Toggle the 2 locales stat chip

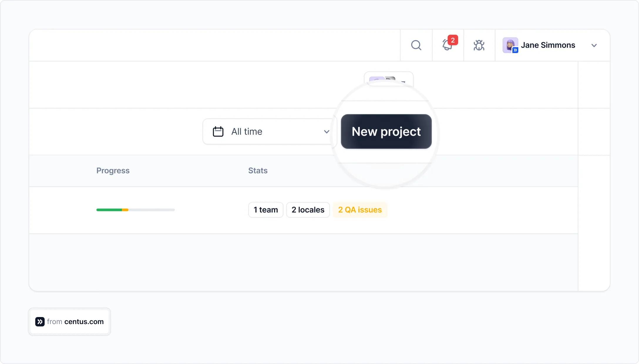coord(308,210)
